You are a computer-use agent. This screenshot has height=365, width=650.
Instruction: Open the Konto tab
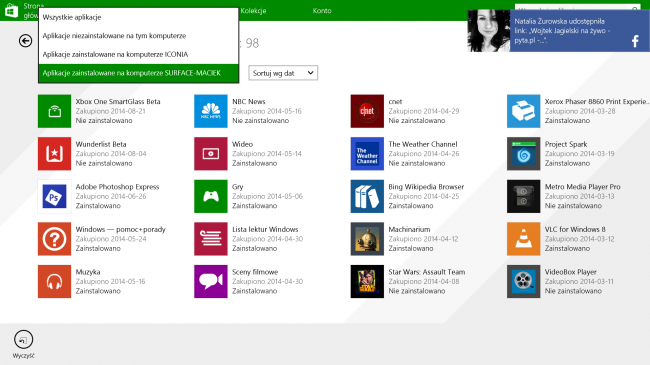tap(322, 11)
